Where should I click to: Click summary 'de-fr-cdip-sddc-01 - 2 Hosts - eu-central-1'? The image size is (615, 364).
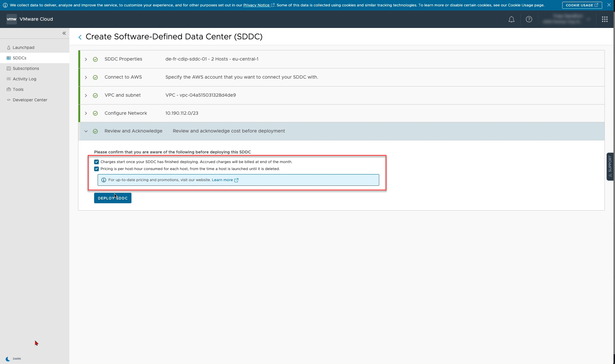(212, 59)
